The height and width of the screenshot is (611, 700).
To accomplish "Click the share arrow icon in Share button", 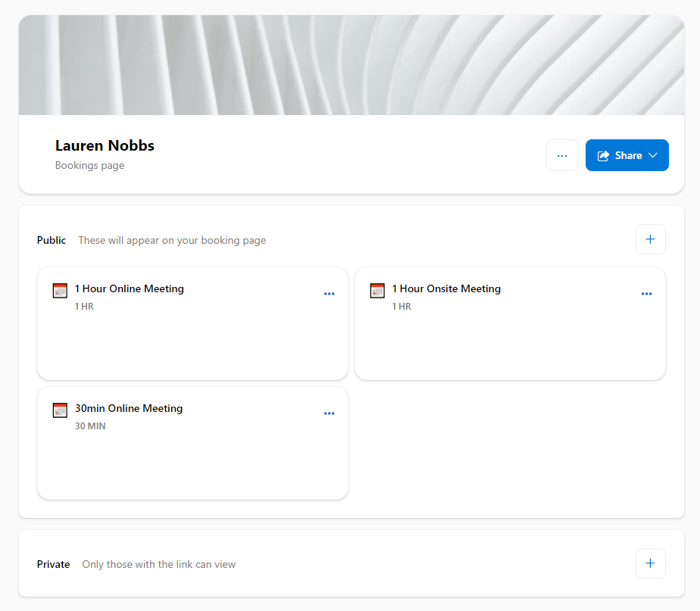I will click(x=603, y=155).
